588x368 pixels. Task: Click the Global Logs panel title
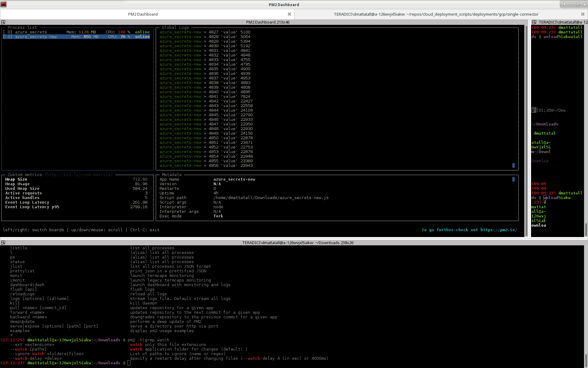[x=175, y=27]
